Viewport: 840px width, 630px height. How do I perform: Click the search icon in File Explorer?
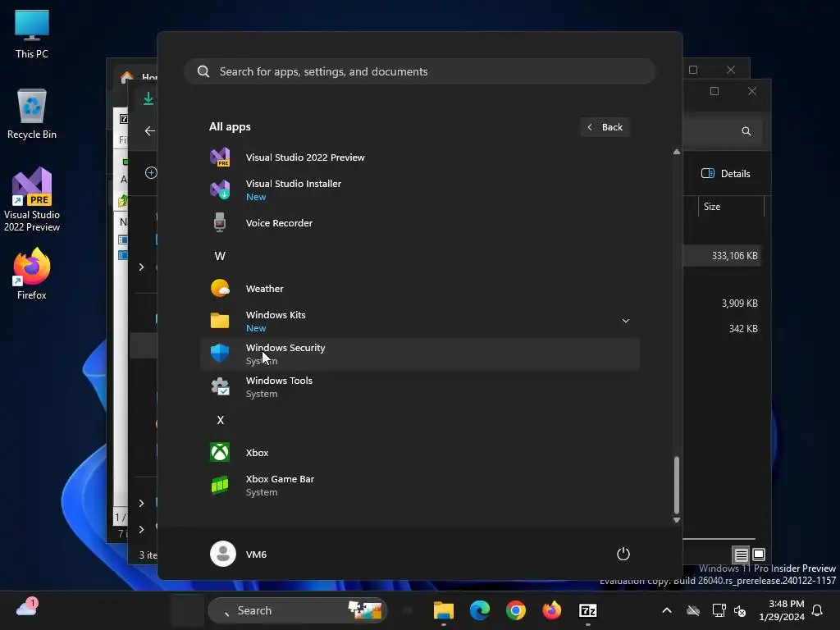pos(746,131)
